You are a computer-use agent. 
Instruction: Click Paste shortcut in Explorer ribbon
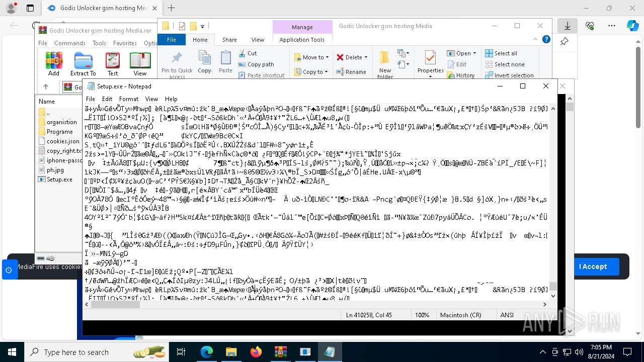262,75
